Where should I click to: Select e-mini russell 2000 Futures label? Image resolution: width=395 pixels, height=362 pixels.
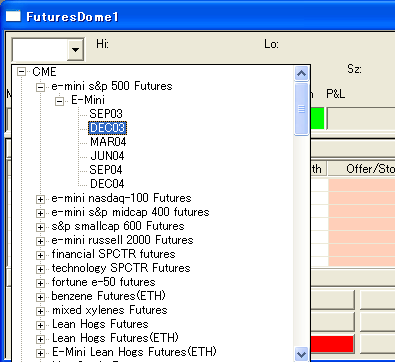pos(122,240)
